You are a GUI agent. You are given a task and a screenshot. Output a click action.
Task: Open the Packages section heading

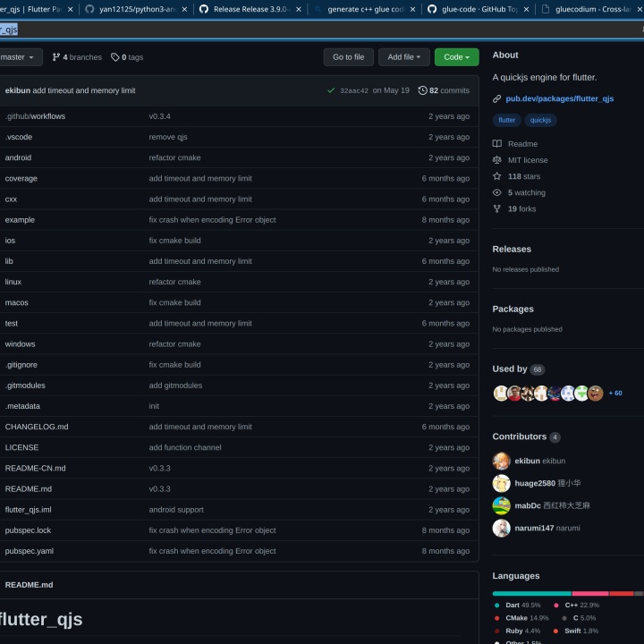tap(513, 309)
